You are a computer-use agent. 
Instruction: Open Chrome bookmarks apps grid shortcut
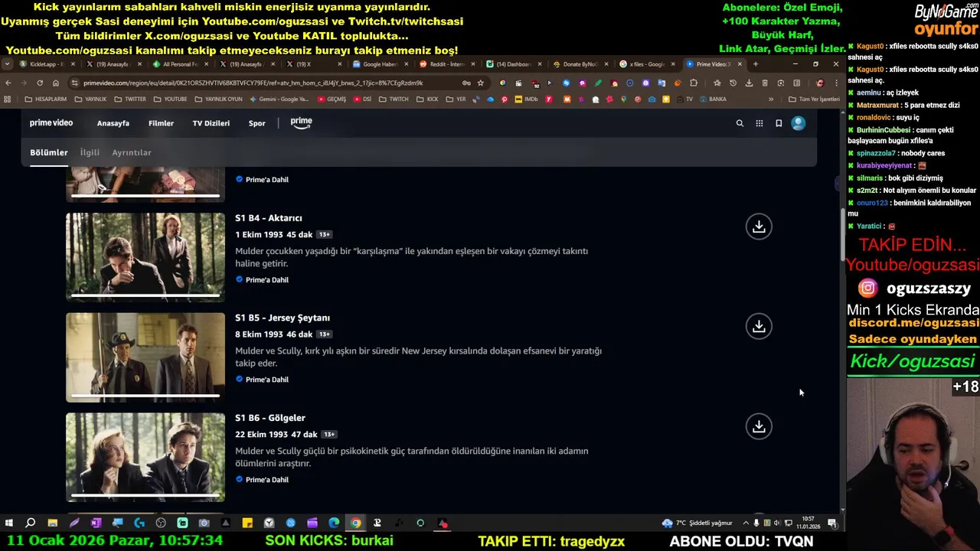pyautogui.click(x=8, y=99)
